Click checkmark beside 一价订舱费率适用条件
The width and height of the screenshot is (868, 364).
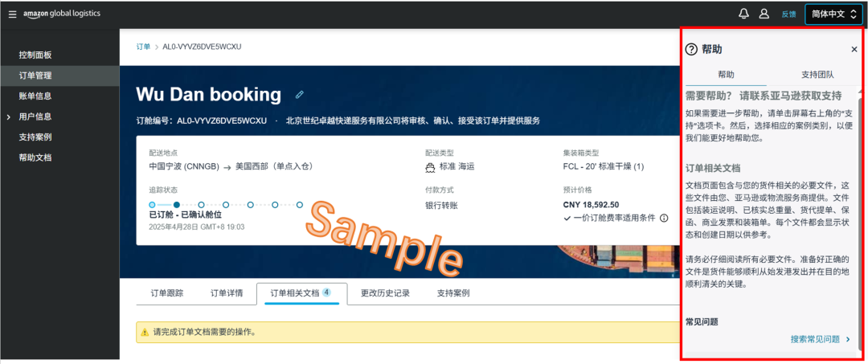point(567,218)
